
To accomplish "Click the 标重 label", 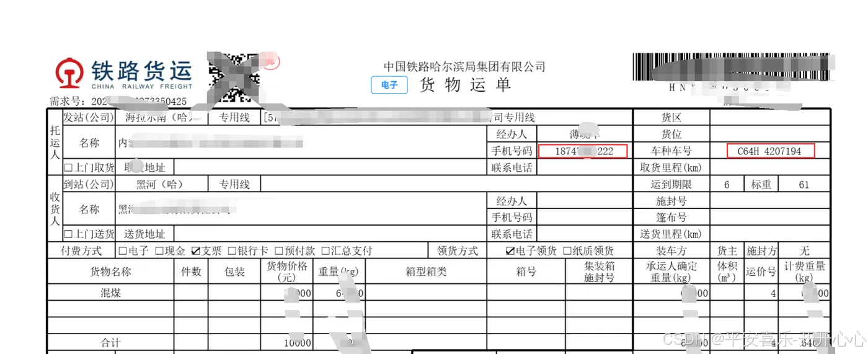I will pyautogui.click(x=761, y=184).
